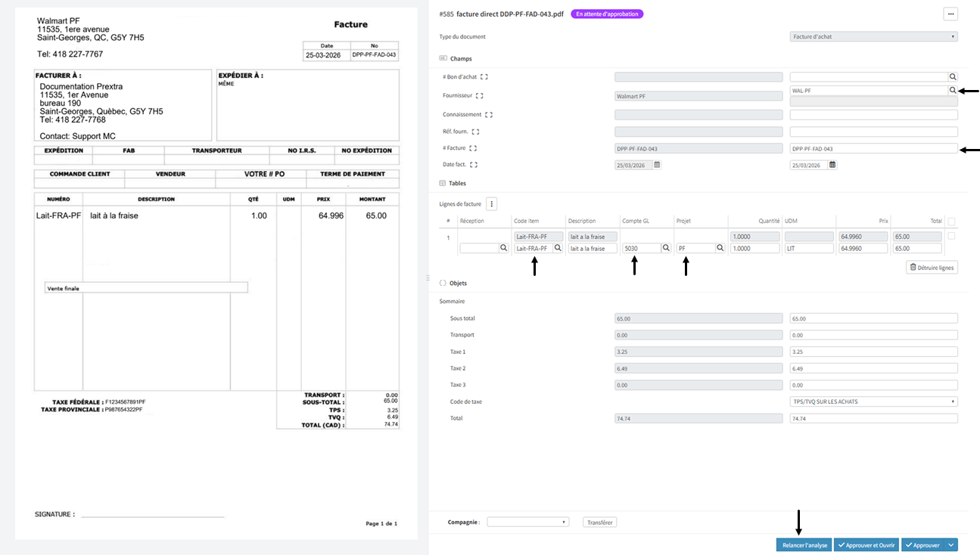Click the Bon d'achat search magnifier
Screen dimensions: 980x555
(x=953, y=77)
